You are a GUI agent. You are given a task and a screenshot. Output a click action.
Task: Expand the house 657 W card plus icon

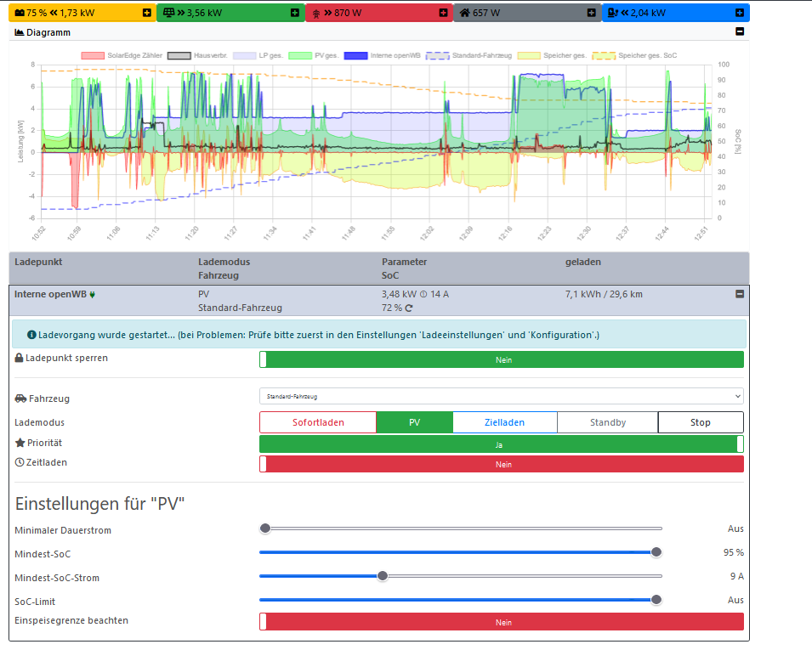[592, 13]
